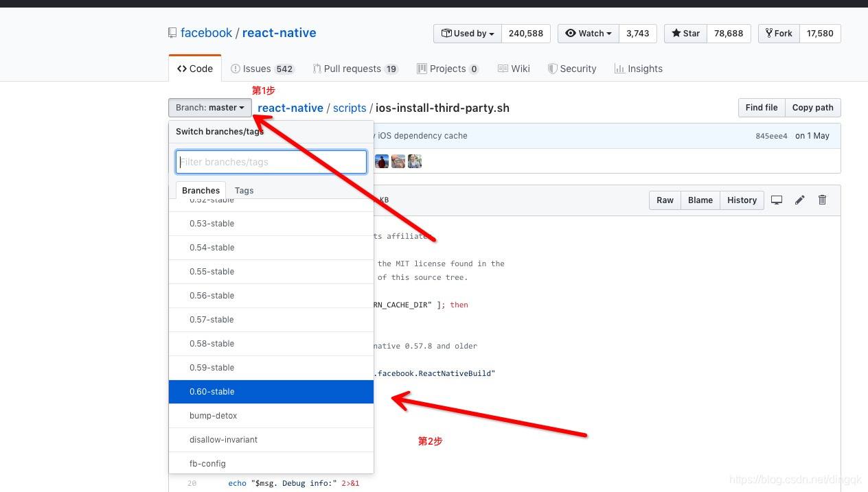
Task: Select the disallow-invariant branch
Action: click(271, 440)
